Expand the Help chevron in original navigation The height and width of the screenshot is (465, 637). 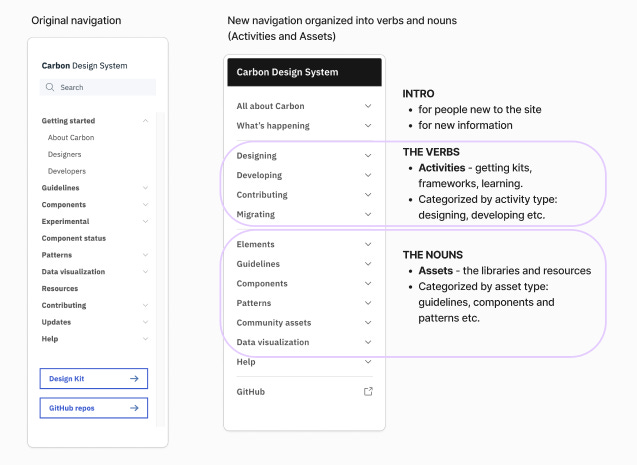[145, 339]
